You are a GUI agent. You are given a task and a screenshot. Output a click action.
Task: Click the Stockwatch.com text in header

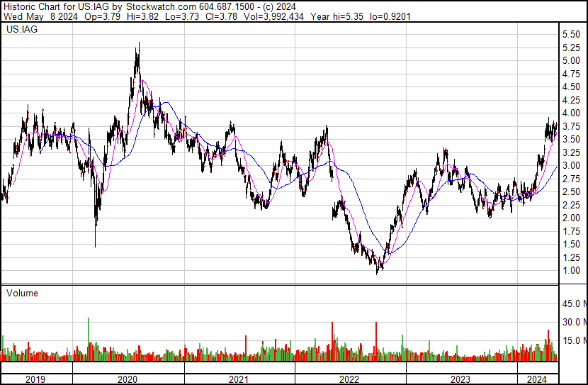point(162,6)
